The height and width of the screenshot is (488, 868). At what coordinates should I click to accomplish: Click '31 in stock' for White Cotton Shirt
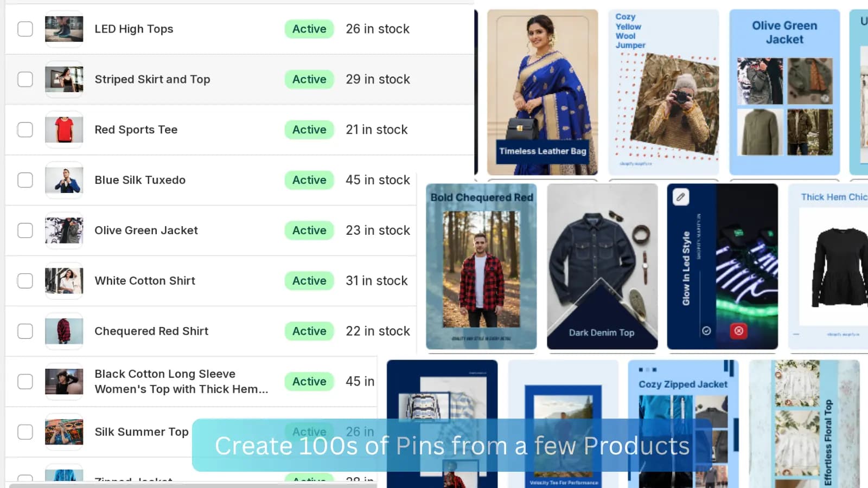[x=376, y=281]
